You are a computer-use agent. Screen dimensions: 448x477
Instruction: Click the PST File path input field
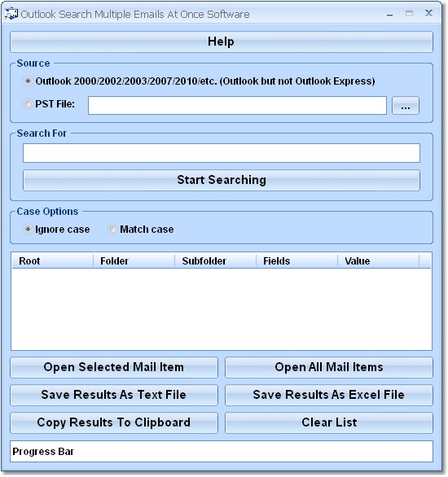coord(237,106)
